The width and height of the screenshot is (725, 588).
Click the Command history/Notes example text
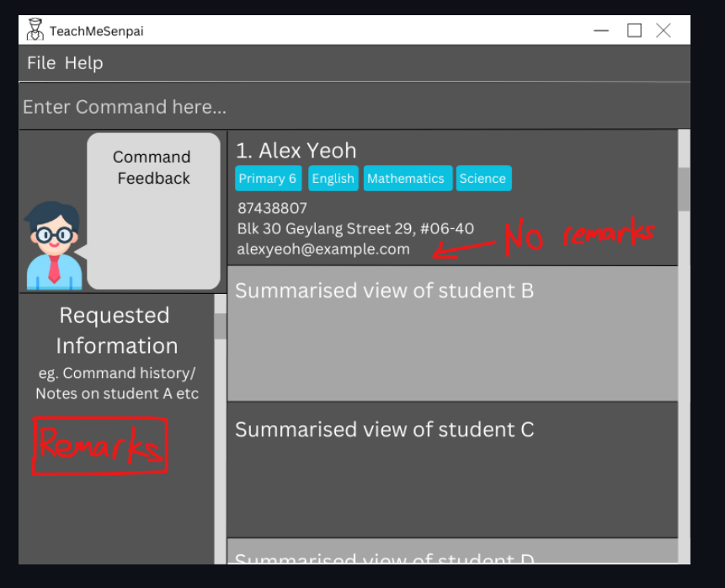pyautogui.click(x=117, y=383)
